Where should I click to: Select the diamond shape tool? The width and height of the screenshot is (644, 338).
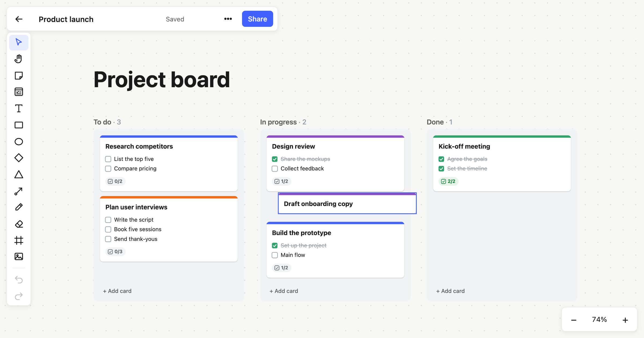19,158
